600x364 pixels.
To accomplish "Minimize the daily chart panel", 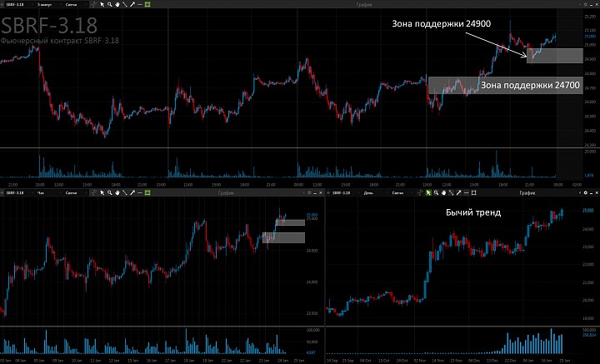I will click(x=591, y=193).
